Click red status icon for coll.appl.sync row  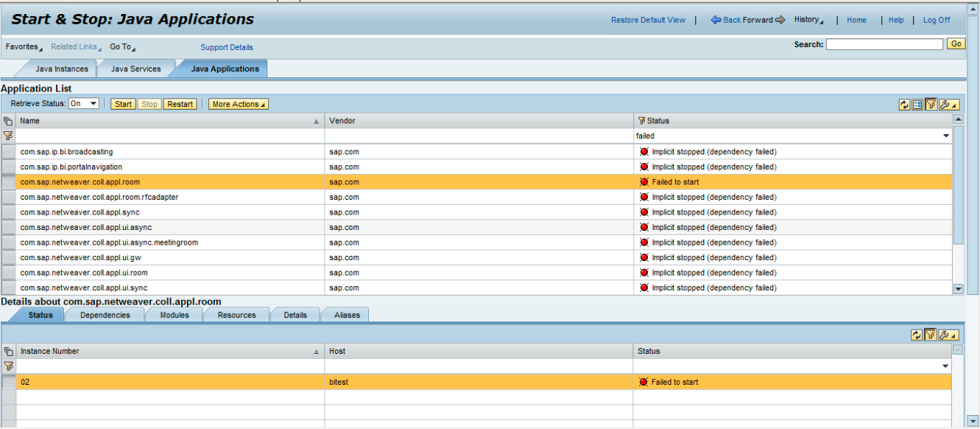[x=644, y=212]
